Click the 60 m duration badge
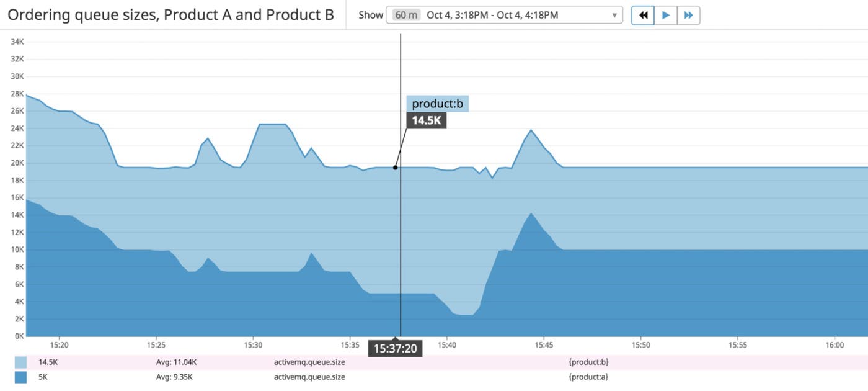The image size is (868, 391). (405, 14)
